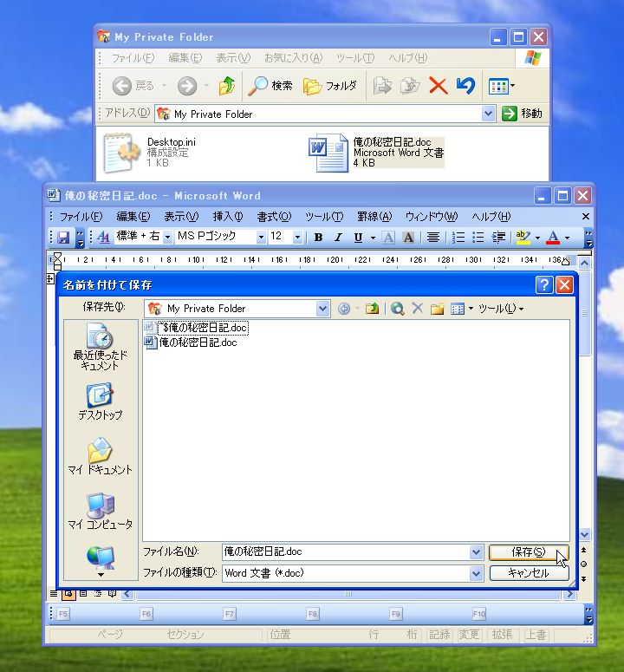The image size is (624, 672).
Task: Click the Save dialog help question button
Action: [544, 285]
